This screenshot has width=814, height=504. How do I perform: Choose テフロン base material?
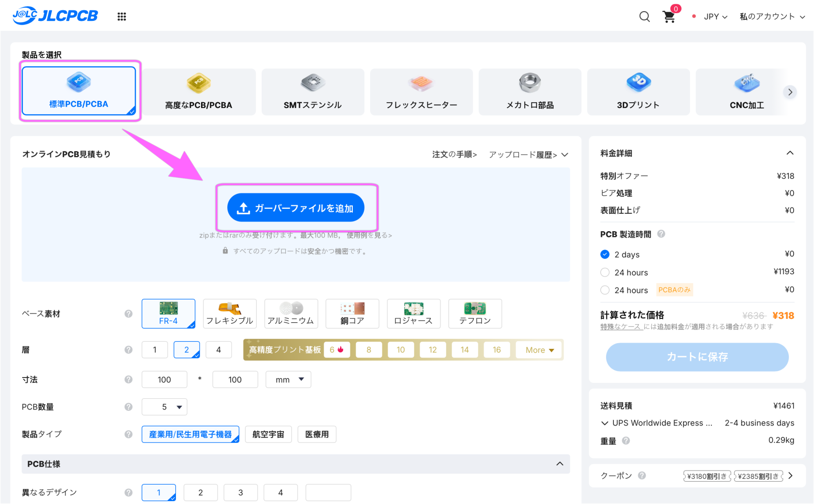point(475,314)
